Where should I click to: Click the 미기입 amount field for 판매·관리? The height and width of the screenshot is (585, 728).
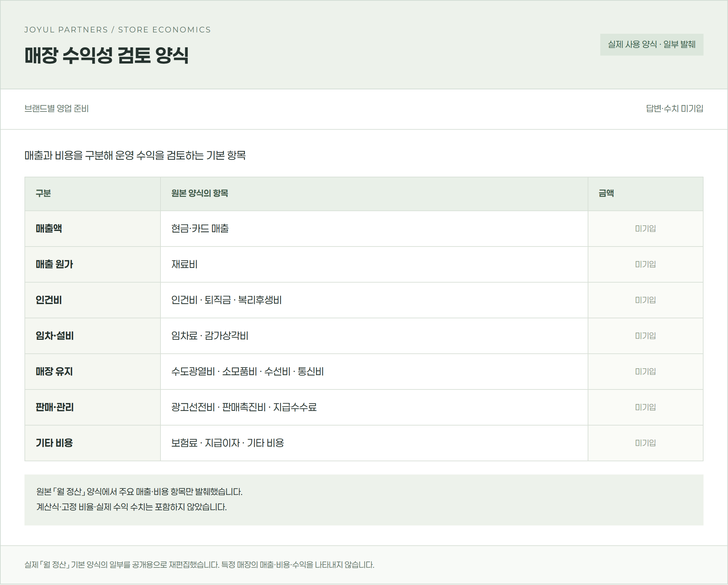(645, 407)
